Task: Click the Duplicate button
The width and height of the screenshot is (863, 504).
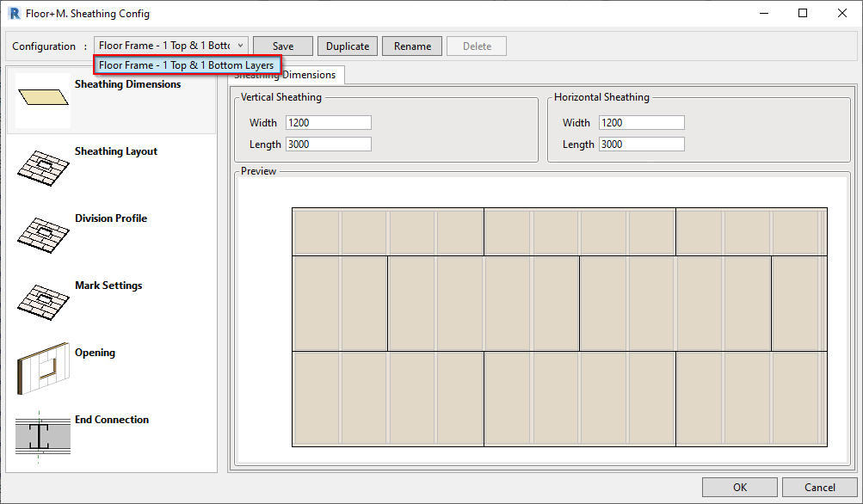Action: point(348,46)
